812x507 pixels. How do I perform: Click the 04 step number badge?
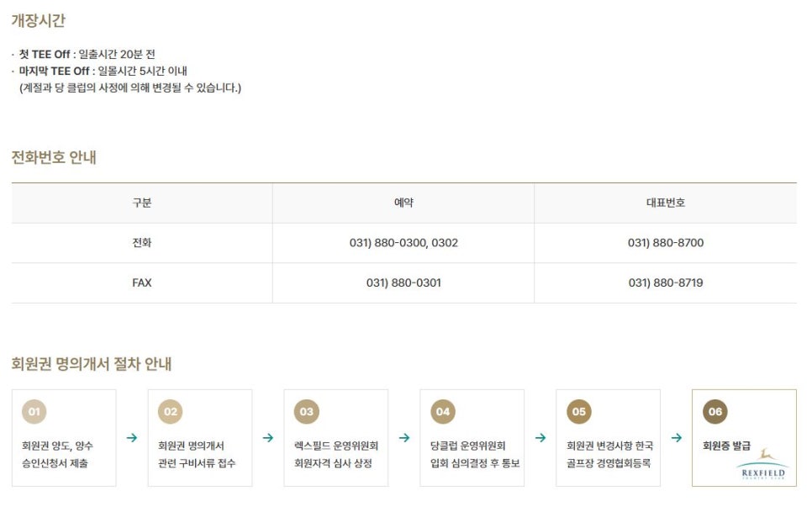click(x=443, y=412)
